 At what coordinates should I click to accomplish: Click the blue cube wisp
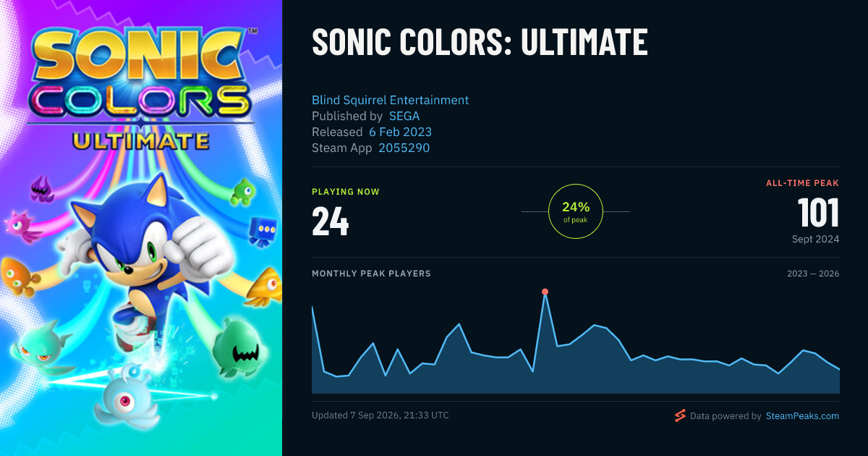263,232
